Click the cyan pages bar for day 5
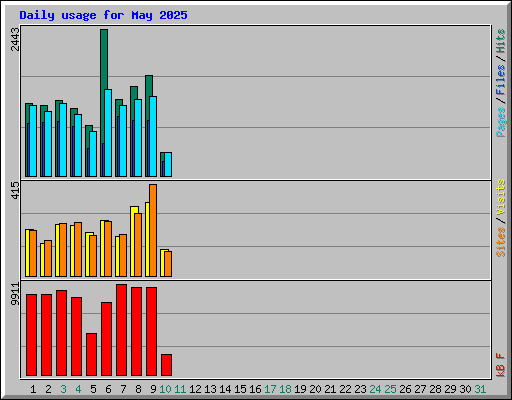The width and height of the screenshot is (512, 400). 93,154
